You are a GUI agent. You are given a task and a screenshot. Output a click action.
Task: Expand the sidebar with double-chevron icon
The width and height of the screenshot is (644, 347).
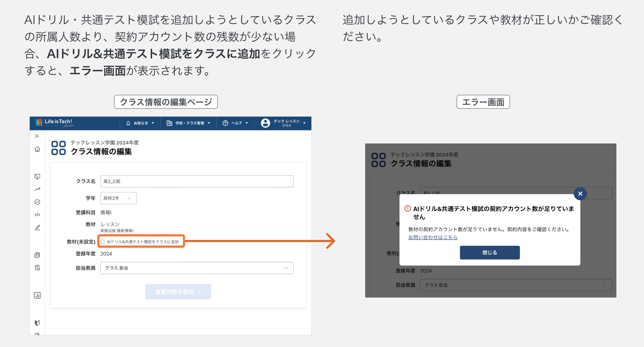(x=37, y=136)
